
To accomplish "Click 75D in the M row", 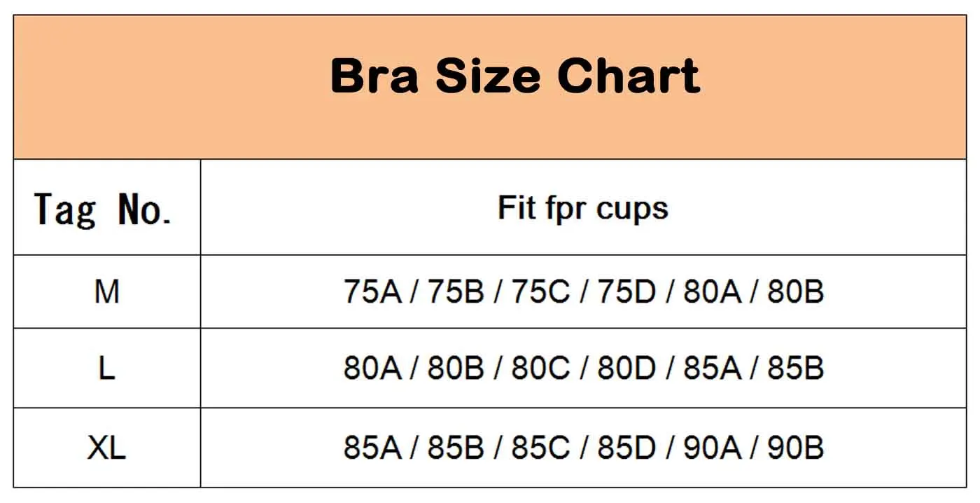I will click(626, 292).
